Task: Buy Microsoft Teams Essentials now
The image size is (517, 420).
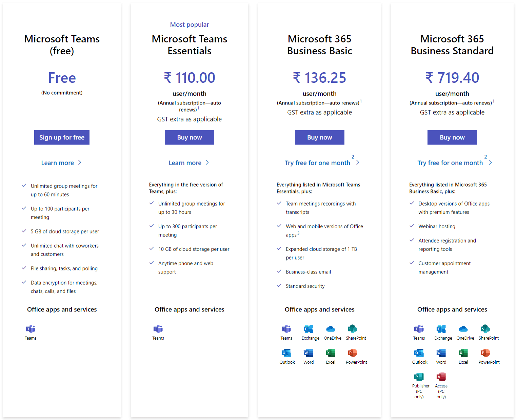Action: click(x=189, y=137)
